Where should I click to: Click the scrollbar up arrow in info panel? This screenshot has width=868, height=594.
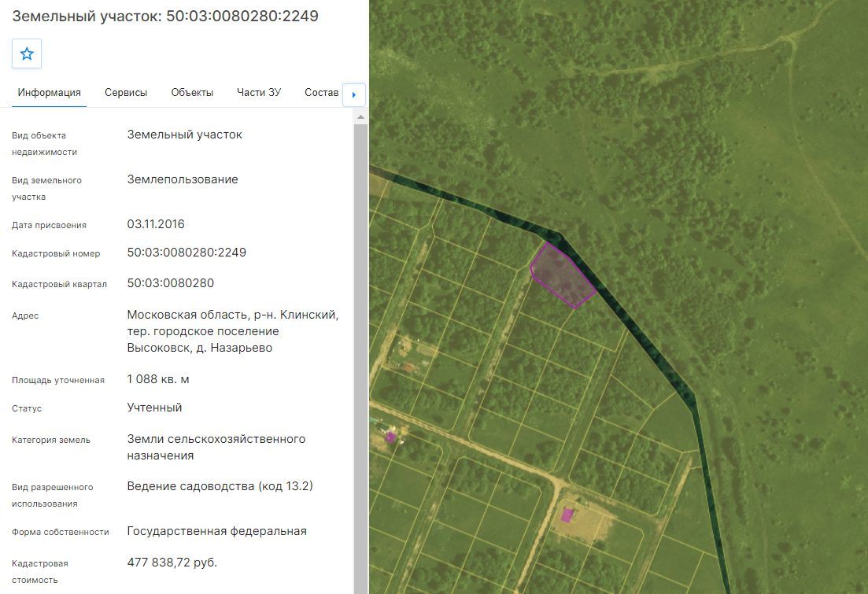(360, 117)
